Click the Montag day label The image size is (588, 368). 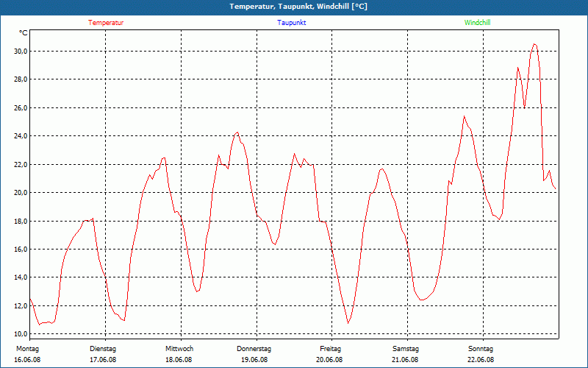tap(27, 349)
